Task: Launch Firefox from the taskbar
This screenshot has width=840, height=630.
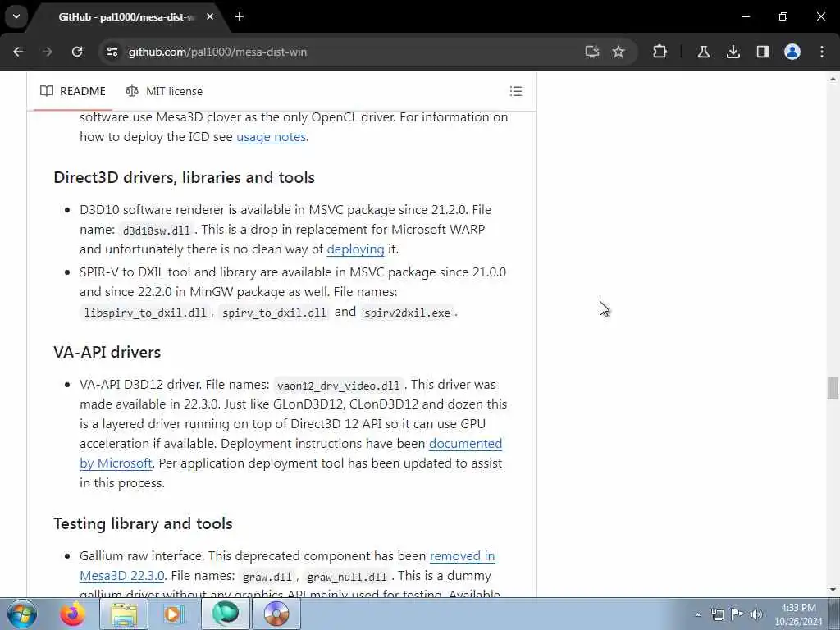Action: point(73,614)
